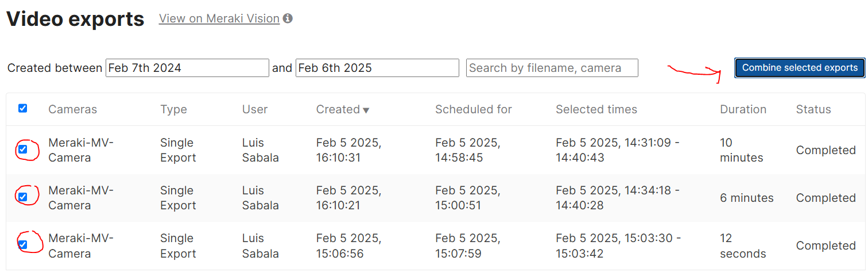
Task: Click the Duration column header
Action: (743, 109)
